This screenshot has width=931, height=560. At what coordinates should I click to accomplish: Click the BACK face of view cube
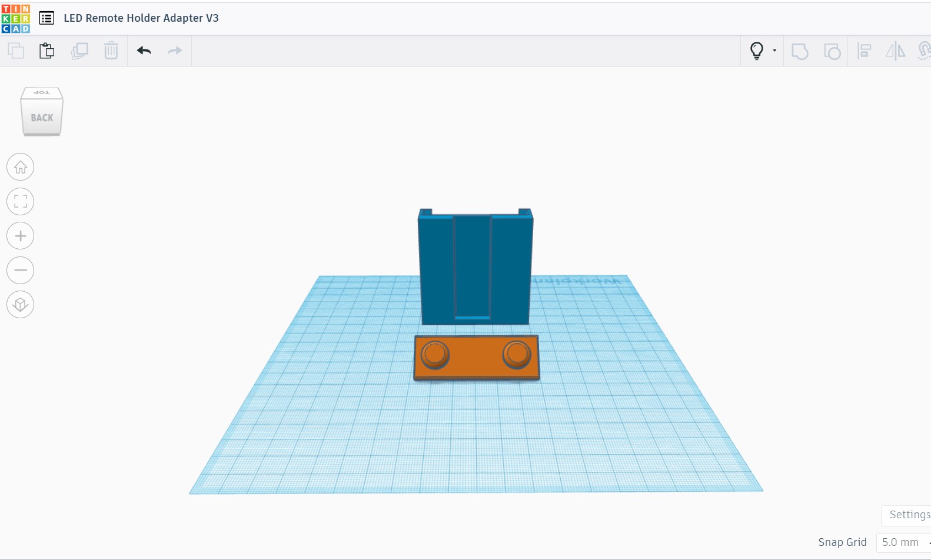pos(42,117)
